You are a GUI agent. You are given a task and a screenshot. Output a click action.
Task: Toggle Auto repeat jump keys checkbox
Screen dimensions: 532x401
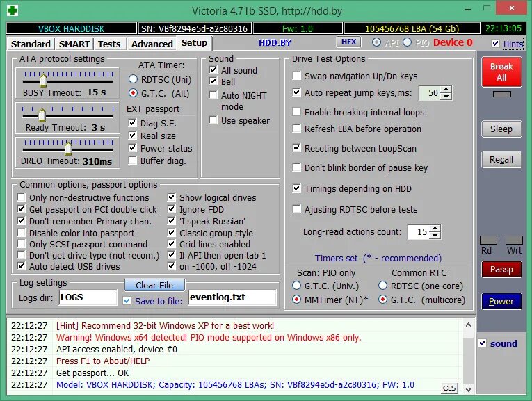click(296, 92)
